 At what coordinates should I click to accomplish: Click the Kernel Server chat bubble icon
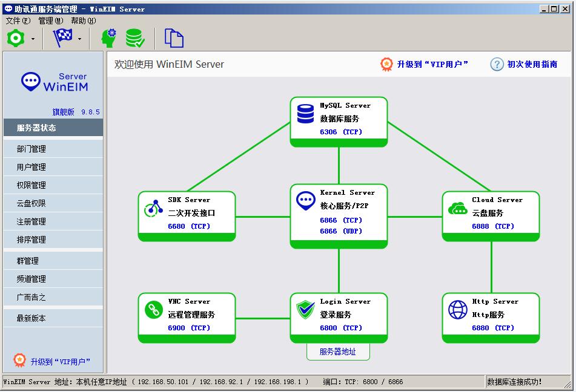306,201
